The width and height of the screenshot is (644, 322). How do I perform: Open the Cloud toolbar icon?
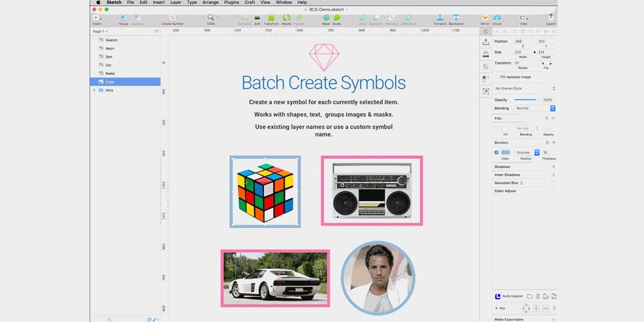click(x=497, y=17)
